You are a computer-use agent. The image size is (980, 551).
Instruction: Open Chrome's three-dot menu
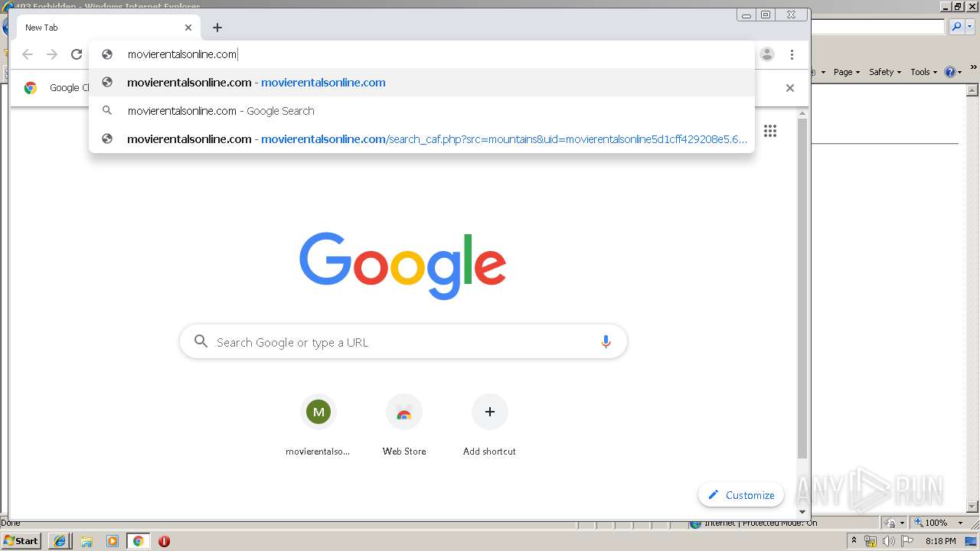[x=792, y=54]
